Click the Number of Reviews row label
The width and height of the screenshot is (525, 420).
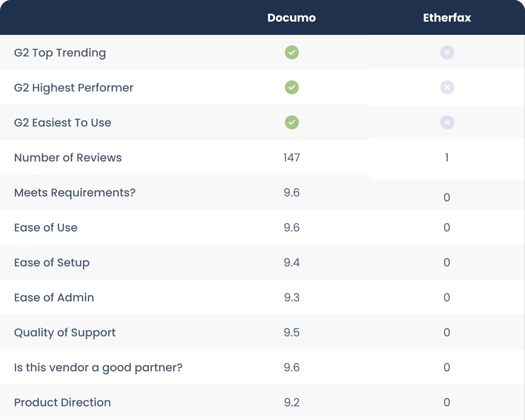pos(68,158)
